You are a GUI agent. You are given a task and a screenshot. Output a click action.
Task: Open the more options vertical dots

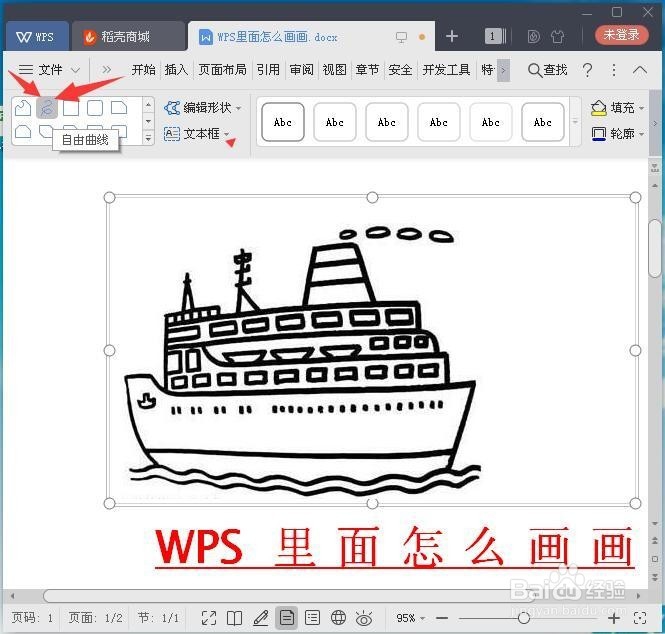click(x=614, y=70)
